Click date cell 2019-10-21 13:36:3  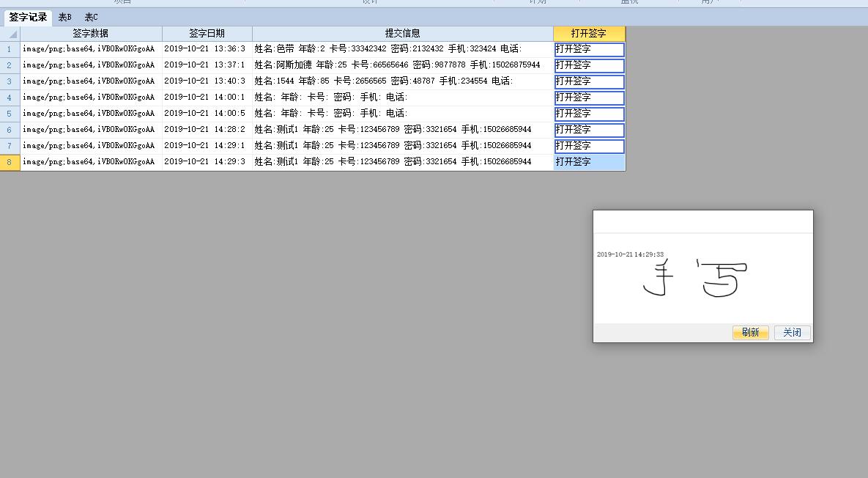[x=207, y=49]
